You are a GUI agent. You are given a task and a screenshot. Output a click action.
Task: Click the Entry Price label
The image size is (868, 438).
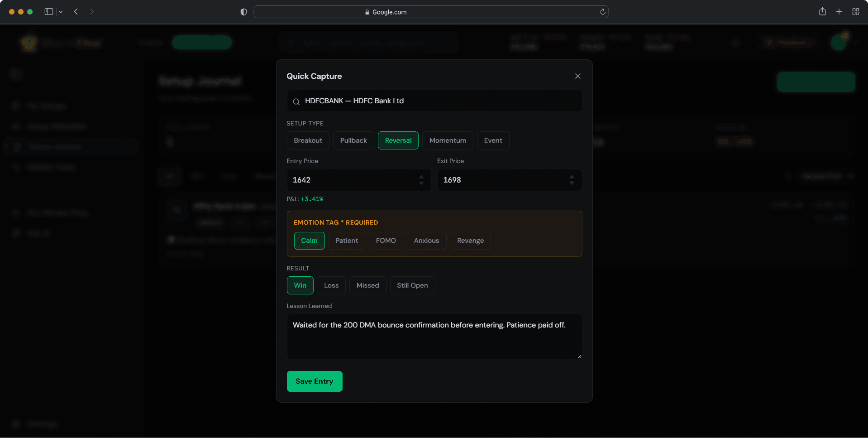click(x=302, y=161)
